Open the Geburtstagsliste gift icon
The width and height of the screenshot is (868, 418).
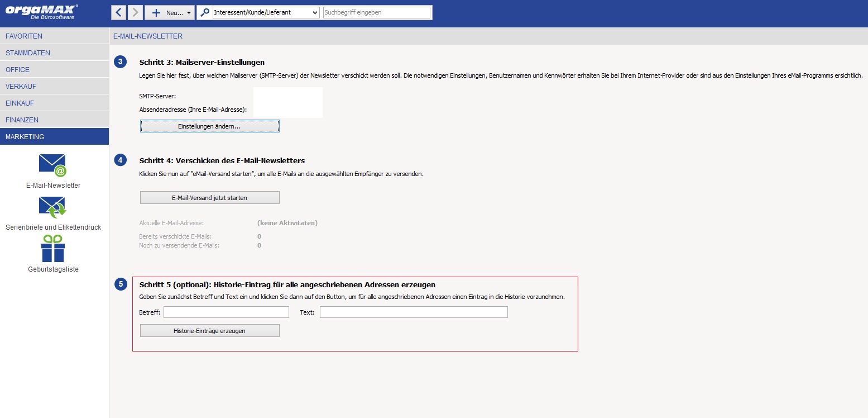[x=53, y=249]
